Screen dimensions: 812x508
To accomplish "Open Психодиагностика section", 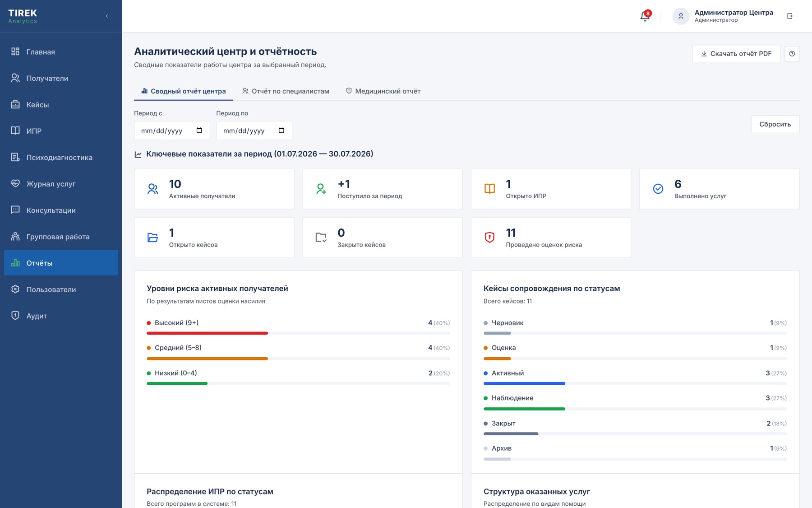I will [61, 158].
